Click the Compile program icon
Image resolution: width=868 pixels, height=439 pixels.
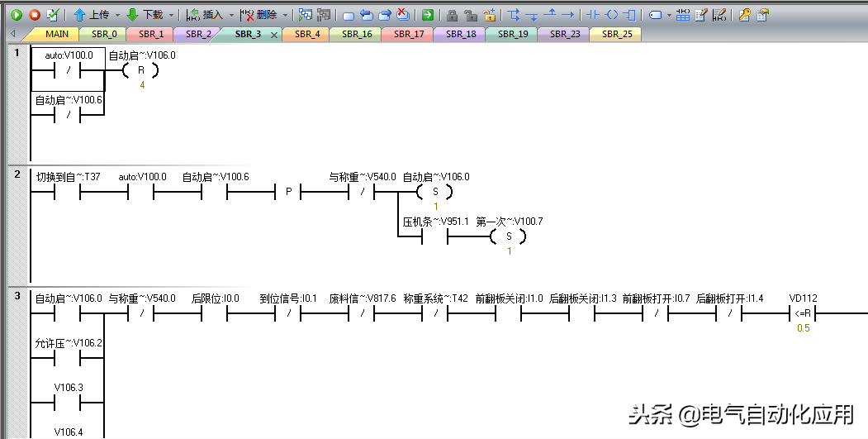[53, 15]
